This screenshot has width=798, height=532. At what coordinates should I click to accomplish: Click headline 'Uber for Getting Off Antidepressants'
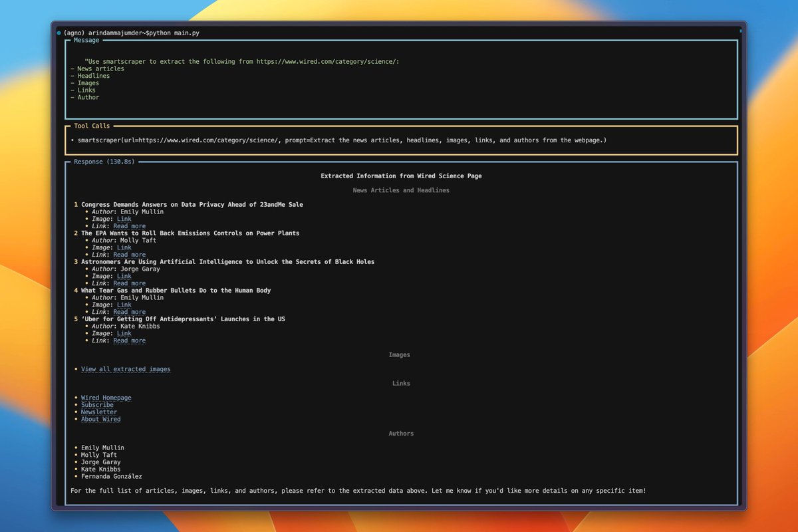(x=183, y=319)
